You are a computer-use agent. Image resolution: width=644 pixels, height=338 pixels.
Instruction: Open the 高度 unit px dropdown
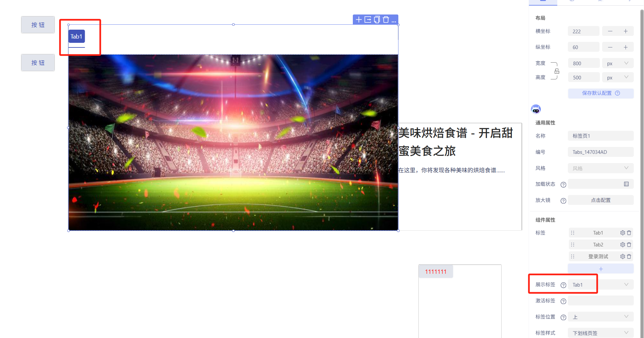[x=618, y=77]
